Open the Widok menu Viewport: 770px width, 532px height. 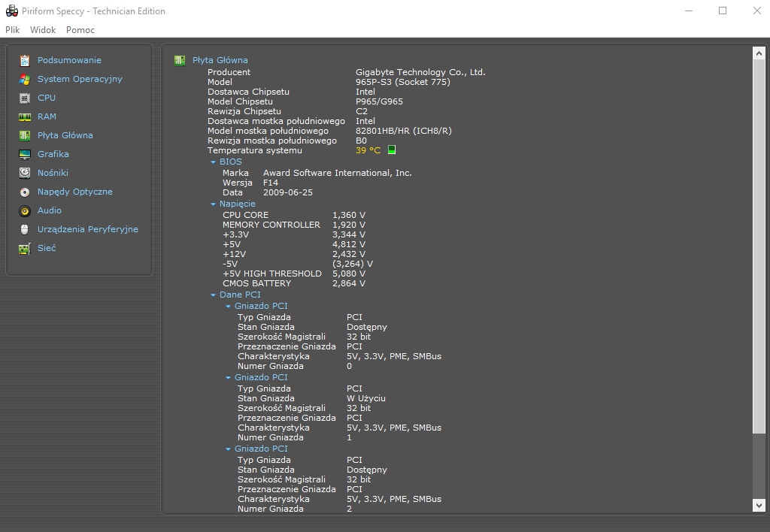[x=43, y=30]
